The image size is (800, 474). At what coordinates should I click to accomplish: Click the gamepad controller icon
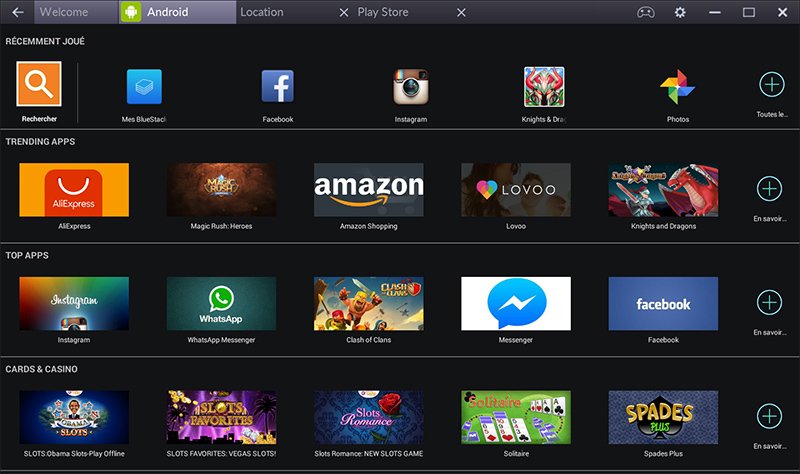click(646, 12)
